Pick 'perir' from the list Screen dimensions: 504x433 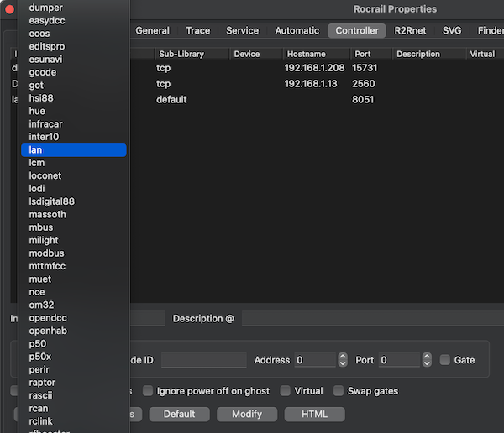74,369
